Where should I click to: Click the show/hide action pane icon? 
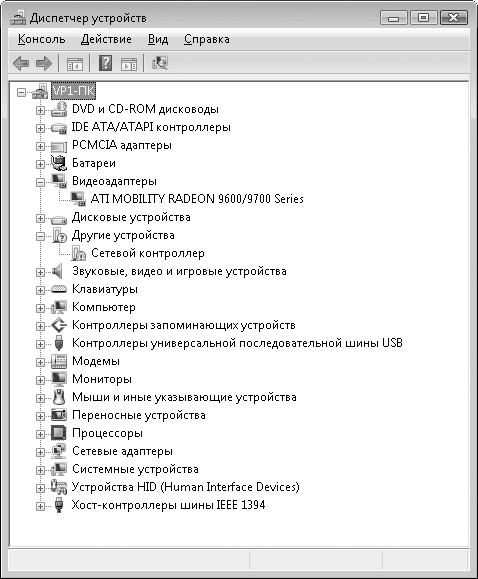click(129, 64)
